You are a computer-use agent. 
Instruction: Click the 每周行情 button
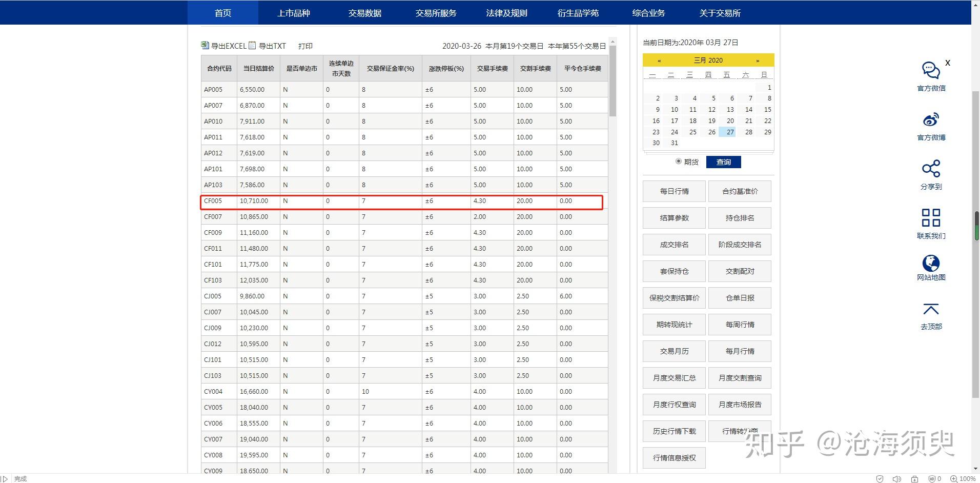pos(740,325)
